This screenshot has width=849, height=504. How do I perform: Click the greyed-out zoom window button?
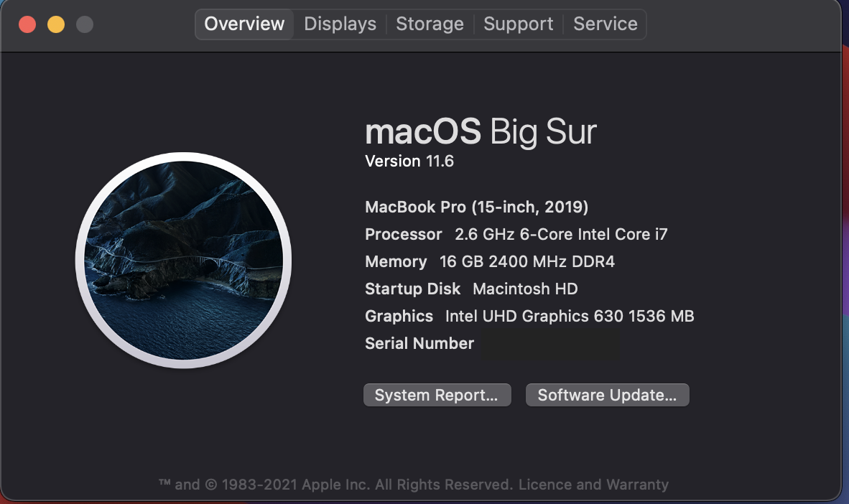click(85, 24)
